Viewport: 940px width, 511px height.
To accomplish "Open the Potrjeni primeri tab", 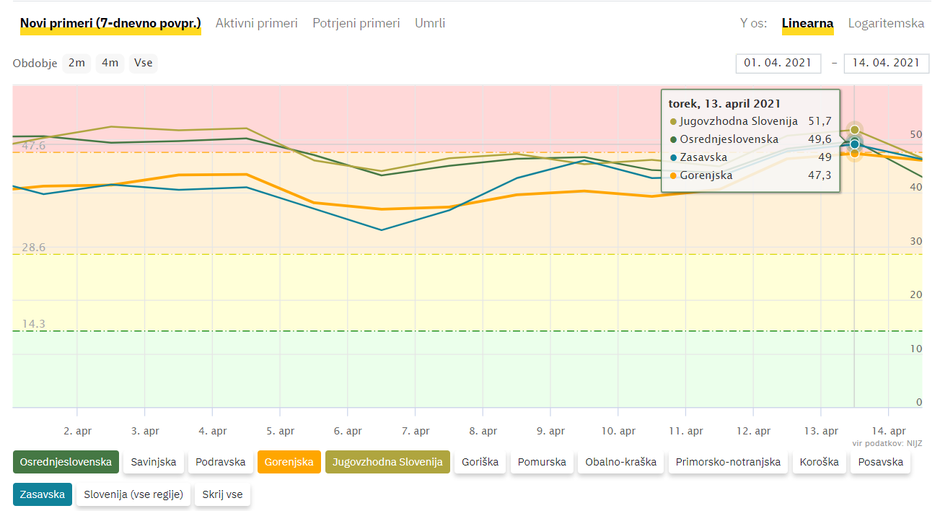I will click(356, 23).
